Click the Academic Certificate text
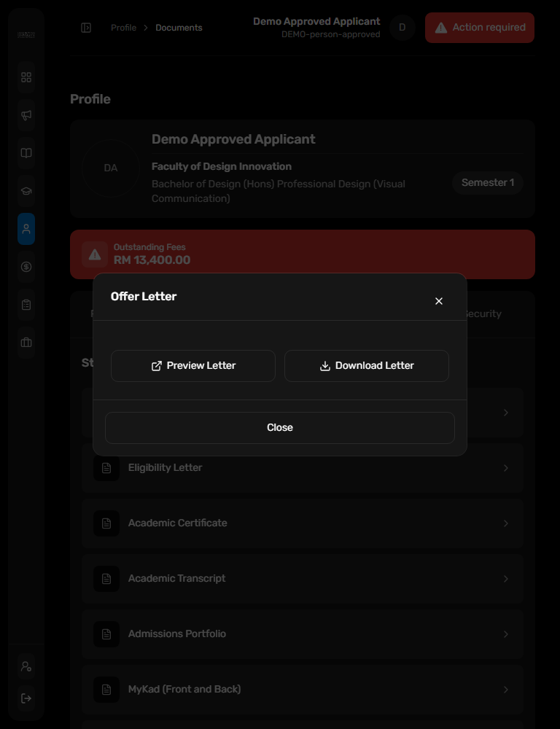 point(178,523)
